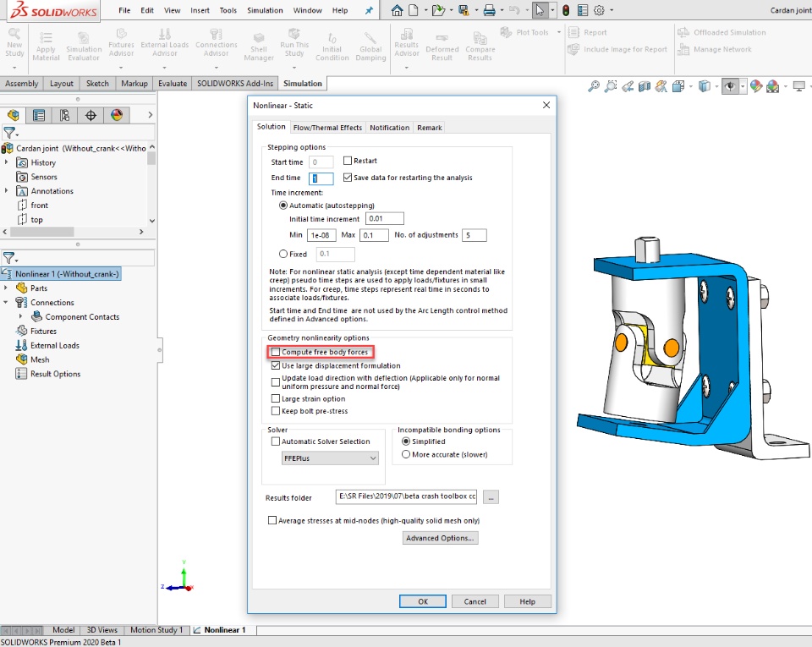This screenshot has height=647, width=812.
Task: Collapse the Connections node
Action: click(6, 302)
